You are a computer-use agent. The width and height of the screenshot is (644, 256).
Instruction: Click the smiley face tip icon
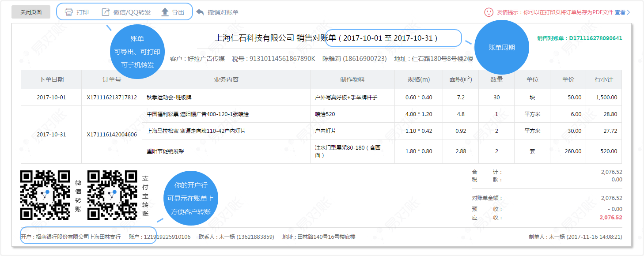489,12
